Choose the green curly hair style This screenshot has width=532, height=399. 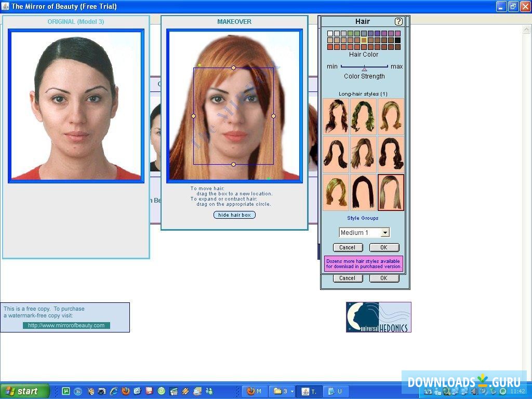(363, 116)
